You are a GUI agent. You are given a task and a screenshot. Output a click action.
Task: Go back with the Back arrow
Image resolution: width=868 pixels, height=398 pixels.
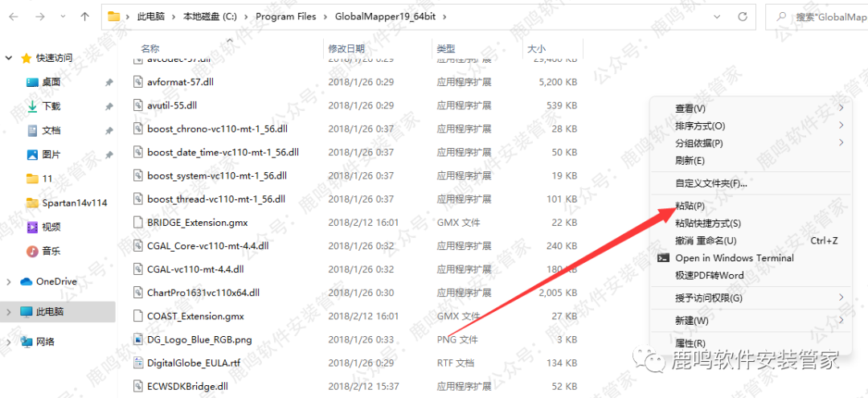(x=14, y=17)
